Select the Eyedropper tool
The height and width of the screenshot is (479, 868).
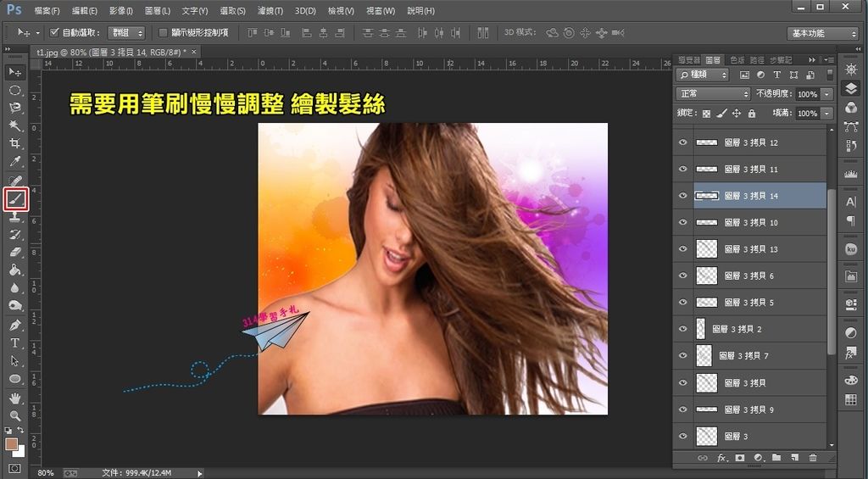click(x=15, y=162)
